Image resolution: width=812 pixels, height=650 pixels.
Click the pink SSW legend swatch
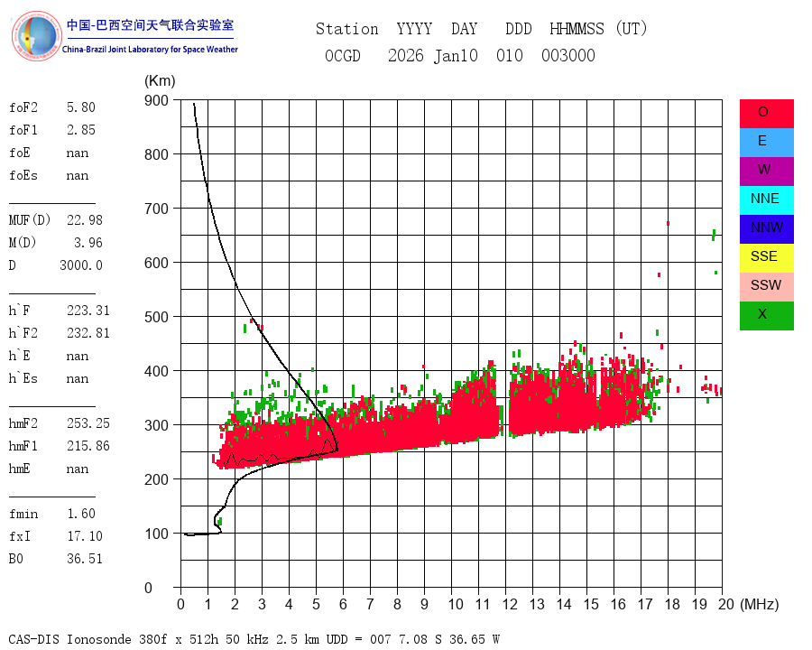click(766, 287)
